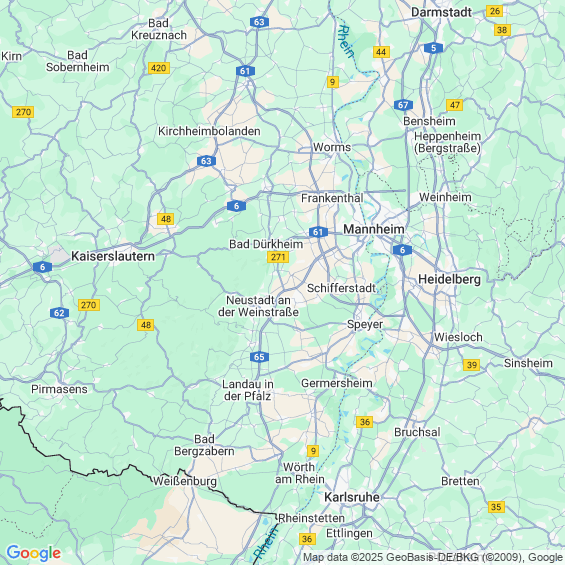565x565 pixels.
Task: Click the A5 highway shield near Darmstadt
Action: [x=433, y=48]
